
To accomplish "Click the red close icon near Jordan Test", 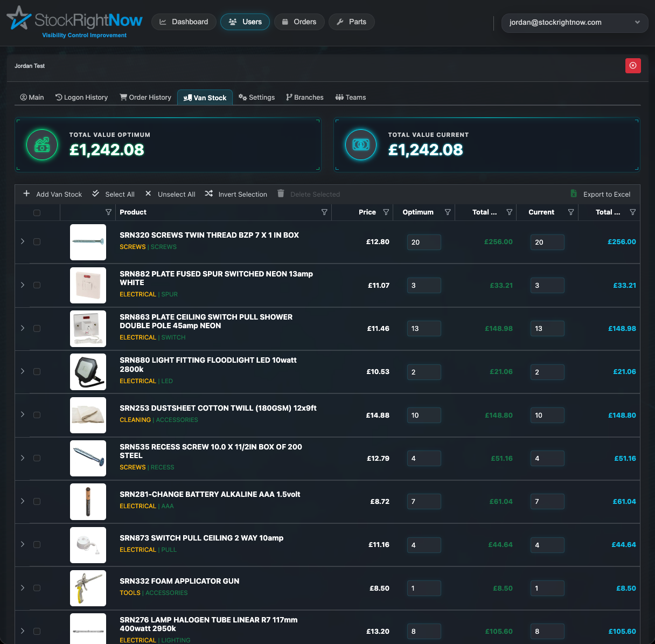I will [633, 65].
